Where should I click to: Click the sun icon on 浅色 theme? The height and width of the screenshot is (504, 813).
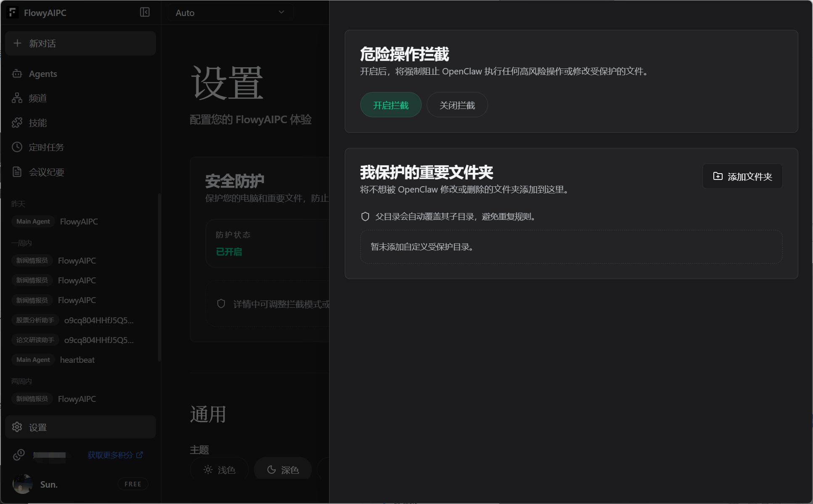(208, 470)
